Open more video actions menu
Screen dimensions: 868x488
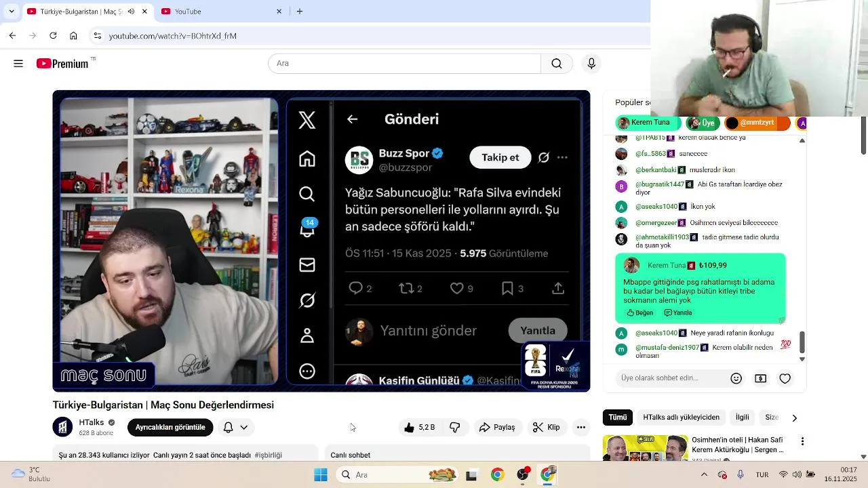581,427
